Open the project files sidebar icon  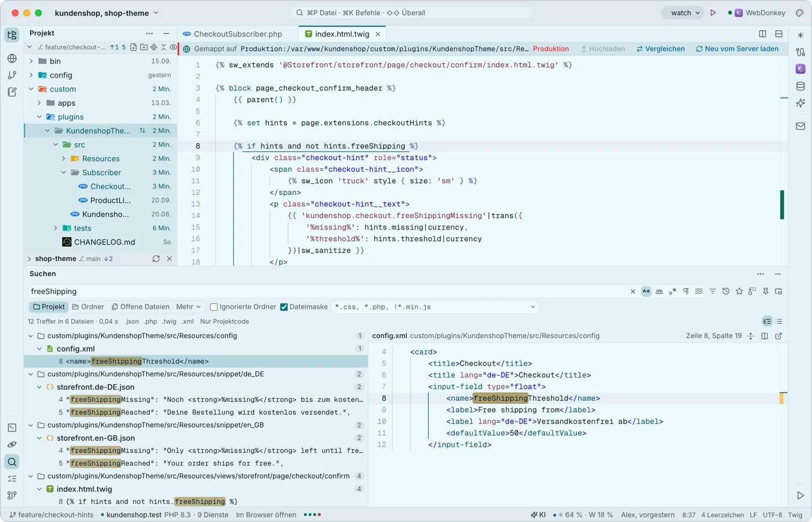coord(12,35)
